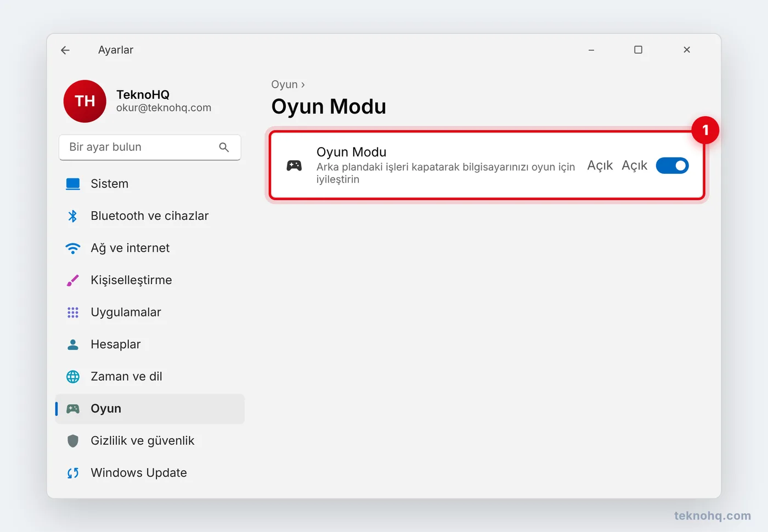The width and height of the screenshot is (768, 532).
Task: Select the Oyun sidebar item
Action: coord(150,409)
